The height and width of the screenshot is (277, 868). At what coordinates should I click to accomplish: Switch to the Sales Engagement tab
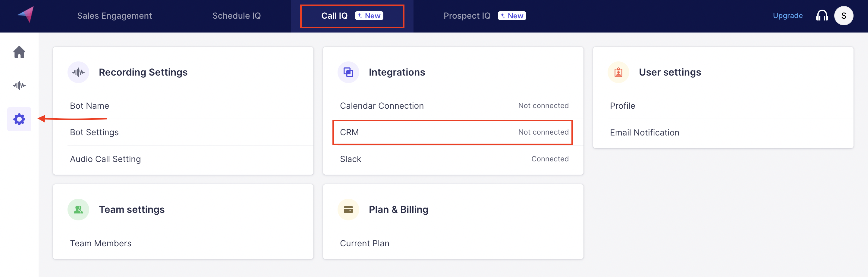(x=114, y=16)
